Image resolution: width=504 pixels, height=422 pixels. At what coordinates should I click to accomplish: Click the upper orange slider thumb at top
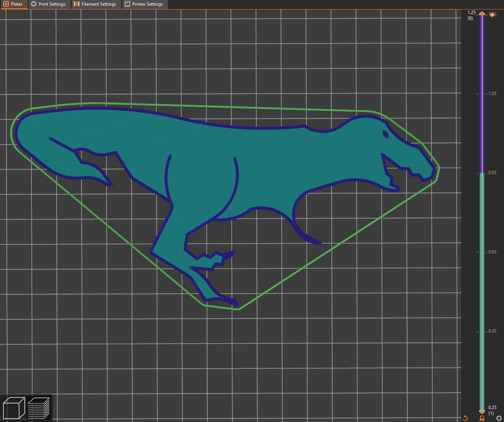(482, 14)
